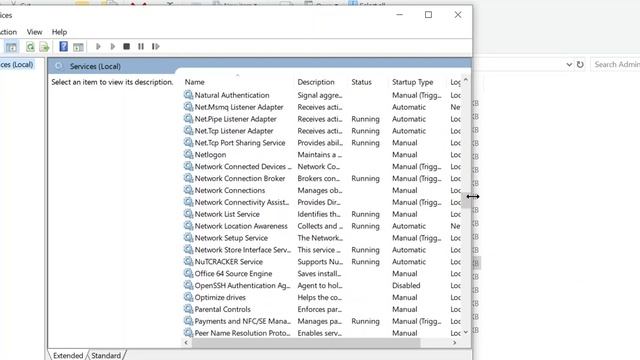Open the blue Help toolbar icon
Image resolution: width=640 pixels, height=360 pixels.
[x=63, y=47]
